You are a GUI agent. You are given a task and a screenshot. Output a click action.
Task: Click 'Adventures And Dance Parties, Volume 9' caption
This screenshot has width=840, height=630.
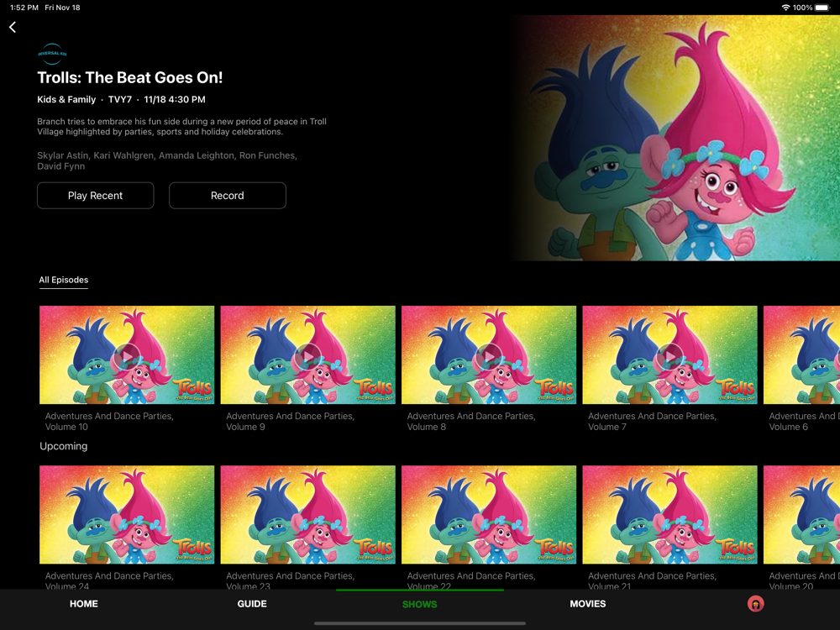tap(291, 422)
